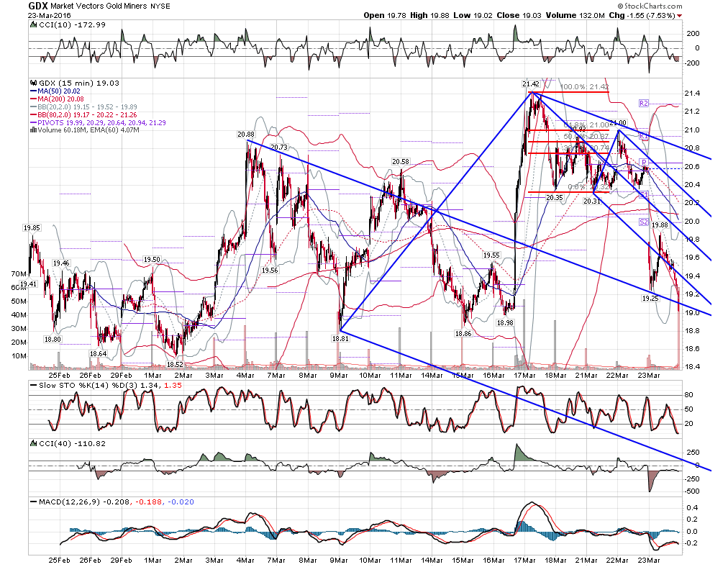The height and width of the screenshot is (567, 728).
Task: Click the Market Vectors Gold Miners name
Action: pyautogui.click(x=98, y=6)
